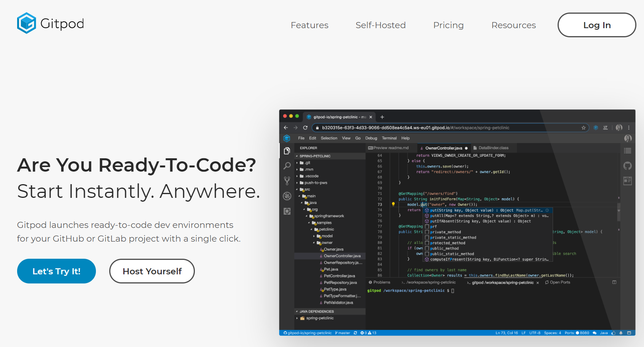Reload the page with browser refresh icon
The image size is (644, 347).
[305, 127]
